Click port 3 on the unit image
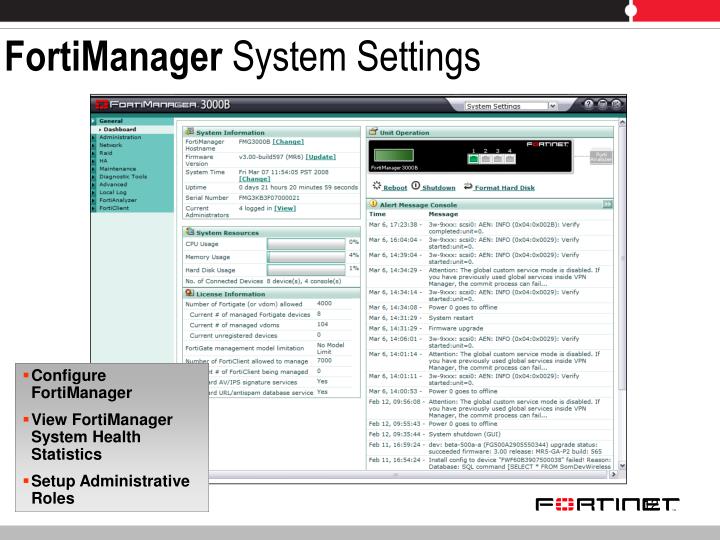 497,159
